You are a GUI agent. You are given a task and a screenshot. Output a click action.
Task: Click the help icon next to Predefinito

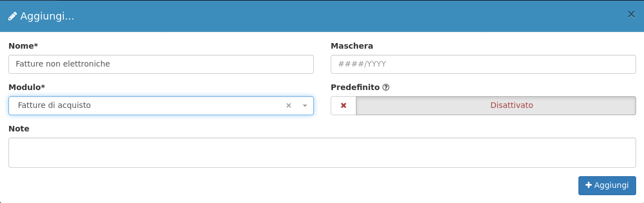pyautogui.click(x=386, y=87)
